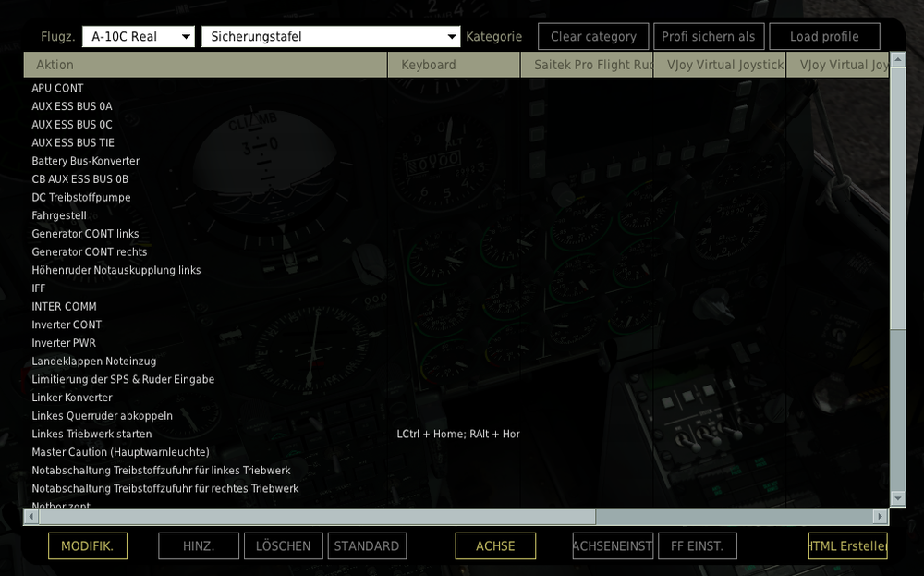This screenshot has width=924, height=576.
Task: Select the DC Treibstoffpumpe row
Action: point(456,198)
